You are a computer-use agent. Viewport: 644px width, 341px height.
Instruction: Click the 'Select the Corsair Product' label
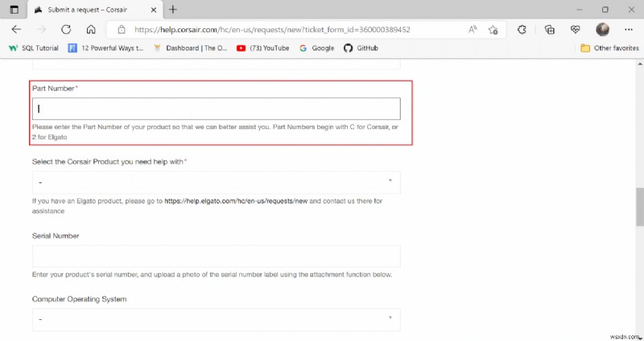click(108, 162)
